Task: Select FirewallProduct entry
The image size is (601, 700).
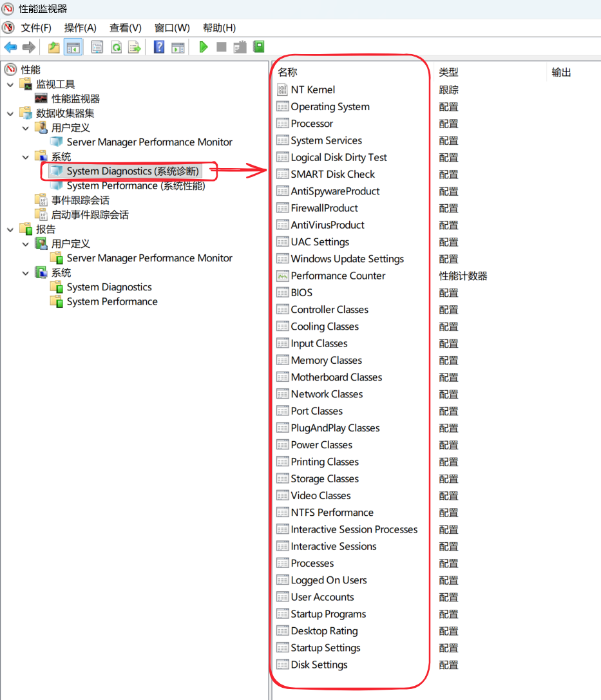Action: tap(324, 208)
